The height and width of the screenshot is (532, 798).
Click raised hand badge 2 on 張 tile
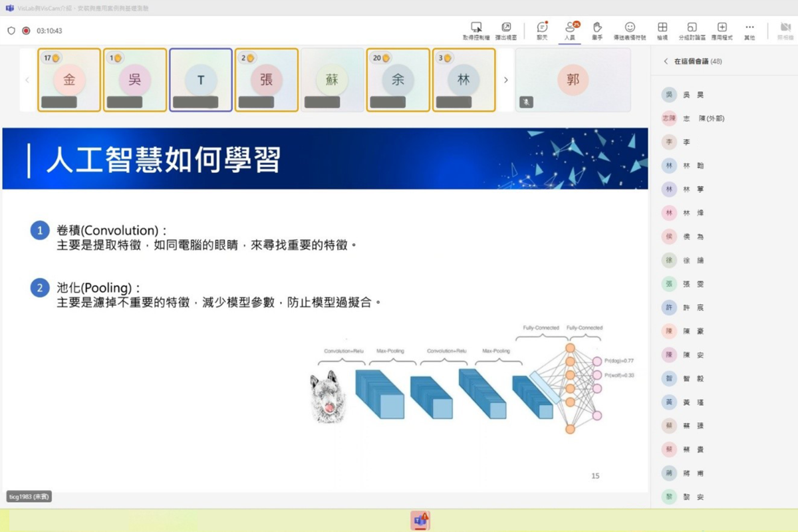(247, 58)
